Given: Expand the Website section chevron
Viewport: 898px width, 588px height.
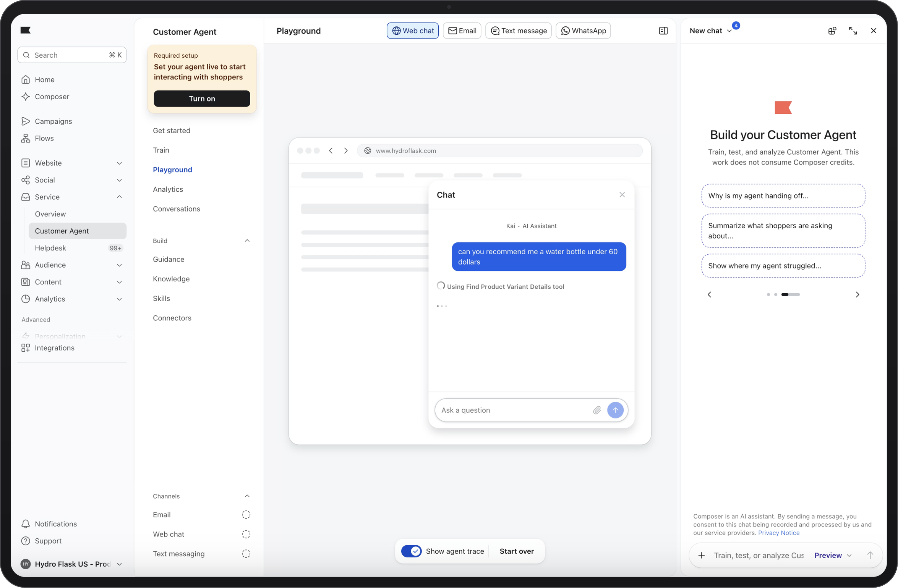Looking at the screenshot, I should point(119,163).
